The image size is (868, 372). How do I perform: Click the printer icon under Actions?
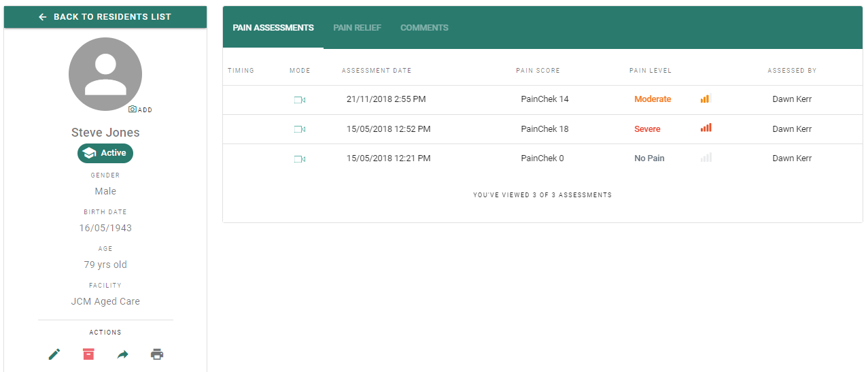tap(157, 354)
